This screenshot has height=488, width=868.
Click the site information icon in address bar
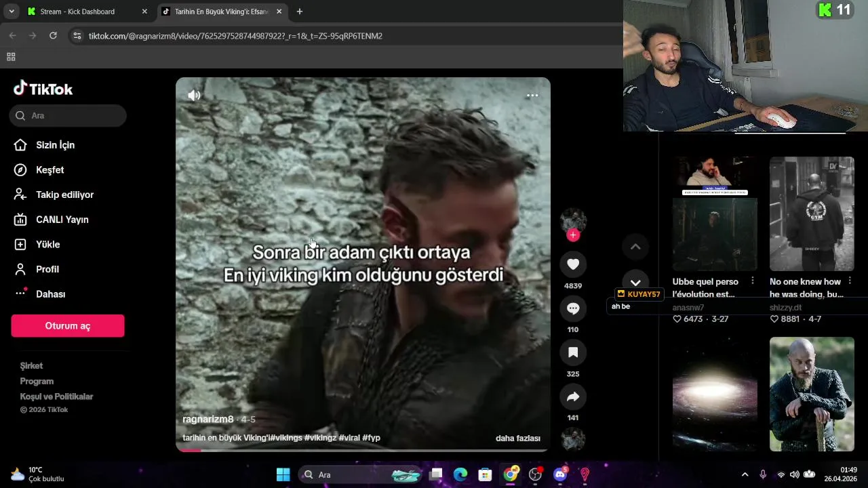[77, 36]
